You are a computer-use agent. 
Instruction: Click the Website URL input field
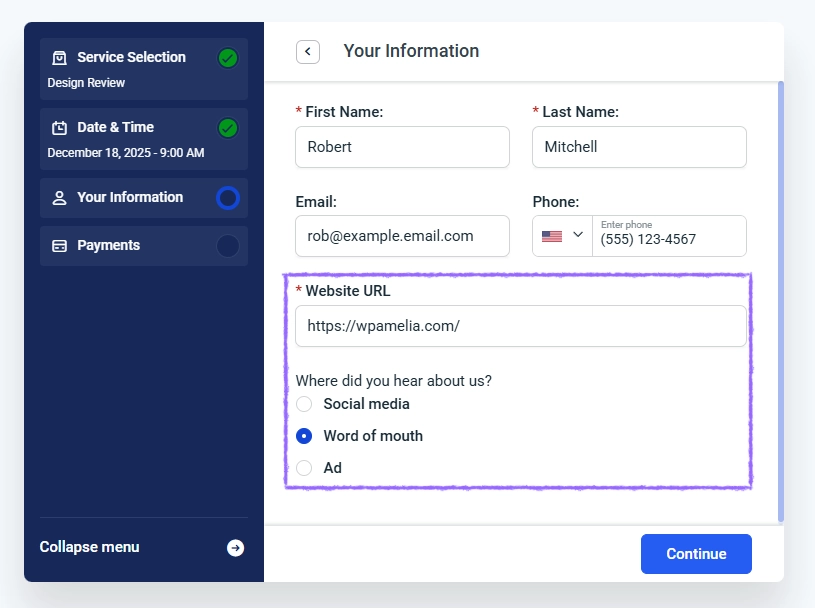point(520,326)
